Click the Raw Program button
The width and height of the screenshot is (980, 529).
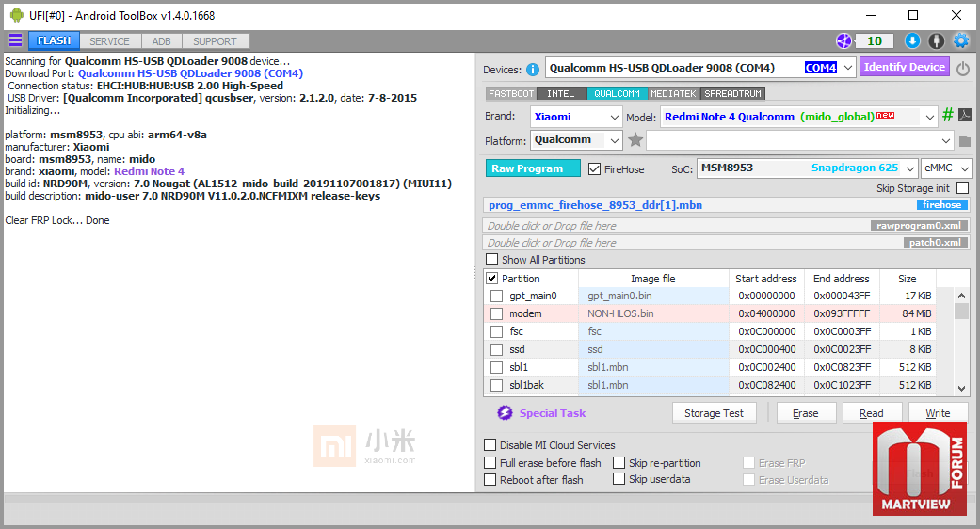(x=533, y=168)
